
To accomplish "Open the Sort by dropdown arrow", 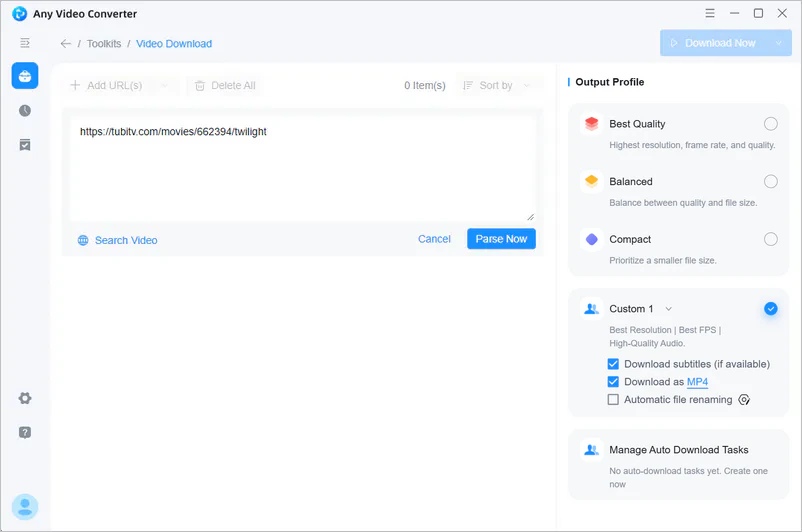I will [527, 85].
